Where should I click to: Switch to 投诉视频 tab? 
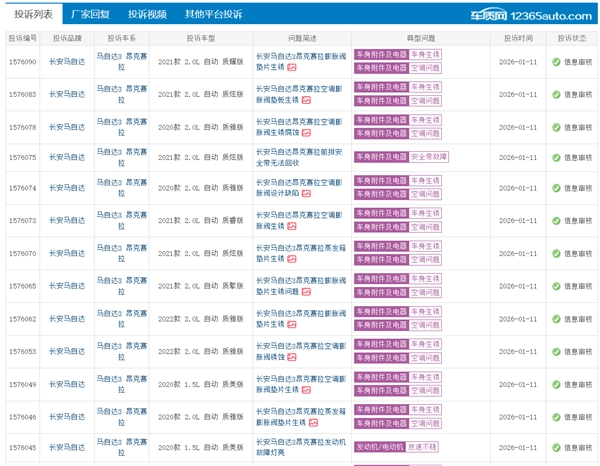pyautogui.click(x=147, y=15)
